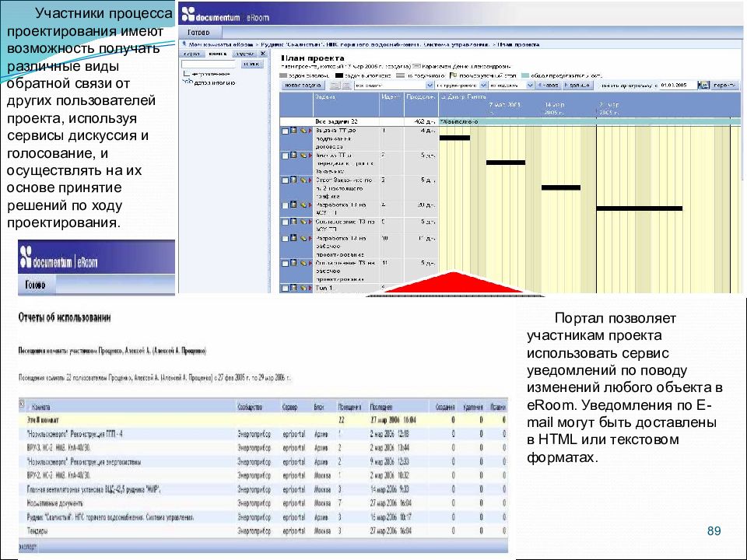Tick the checkbox for task ID 1
The height and width of the screenshot is (560, 747).
pyautogui.click(x=285, y=131)
